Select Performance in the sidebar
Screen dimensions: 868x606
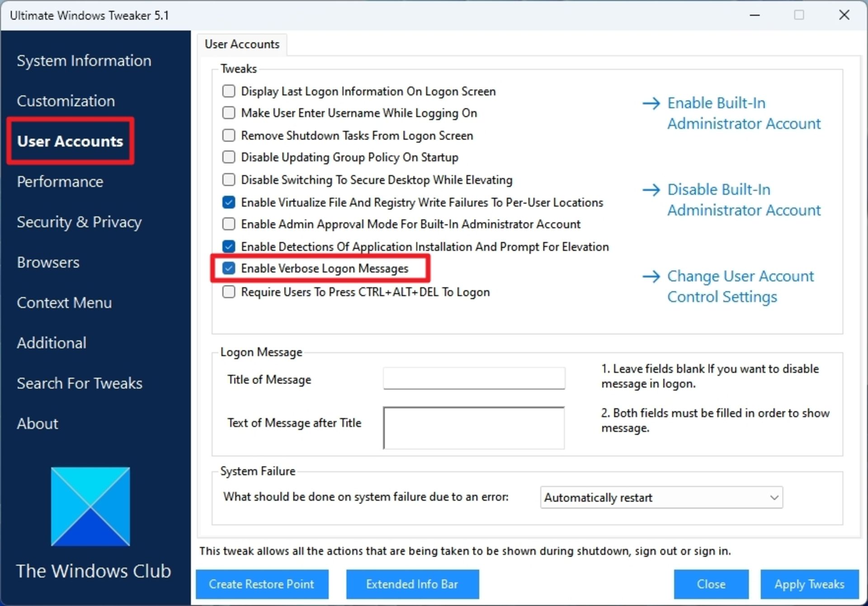click(x=59, y=181)
